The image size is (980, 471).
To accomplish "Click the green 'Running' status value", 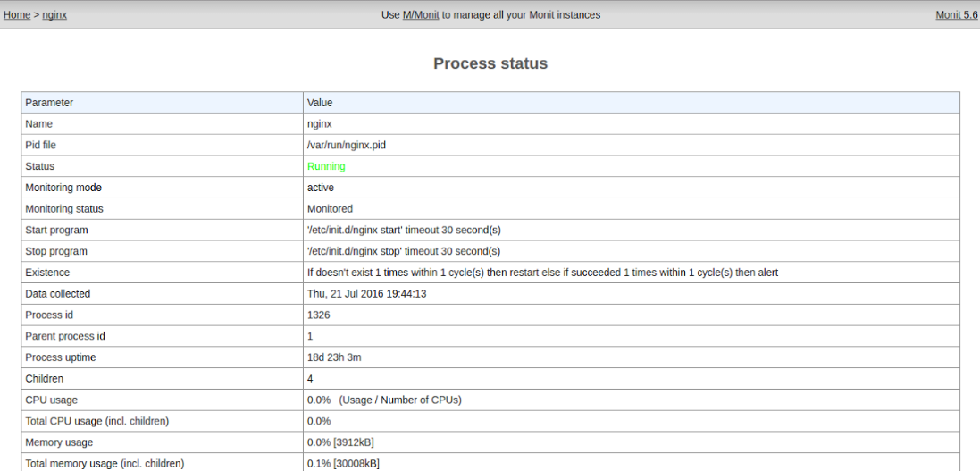I will (326, 166).
